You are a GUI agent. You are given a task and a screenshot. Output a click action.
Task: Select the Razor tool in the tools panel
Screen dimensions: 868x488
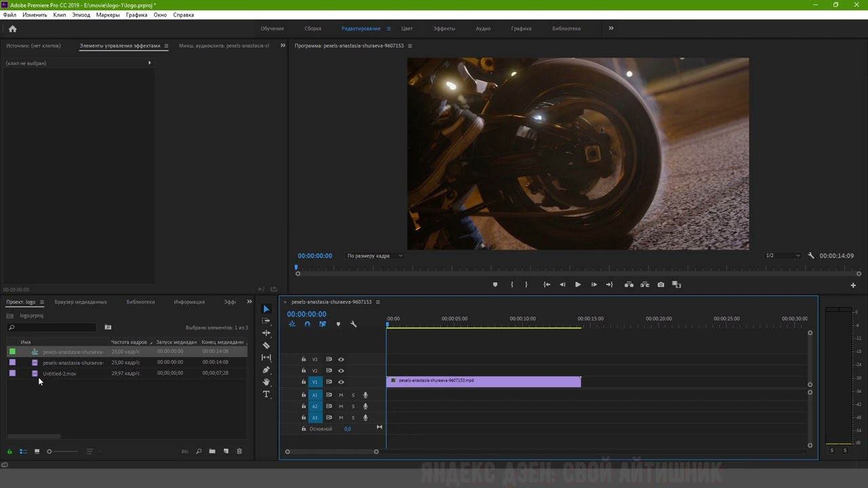pyautogui.click(x=266, y=346)
